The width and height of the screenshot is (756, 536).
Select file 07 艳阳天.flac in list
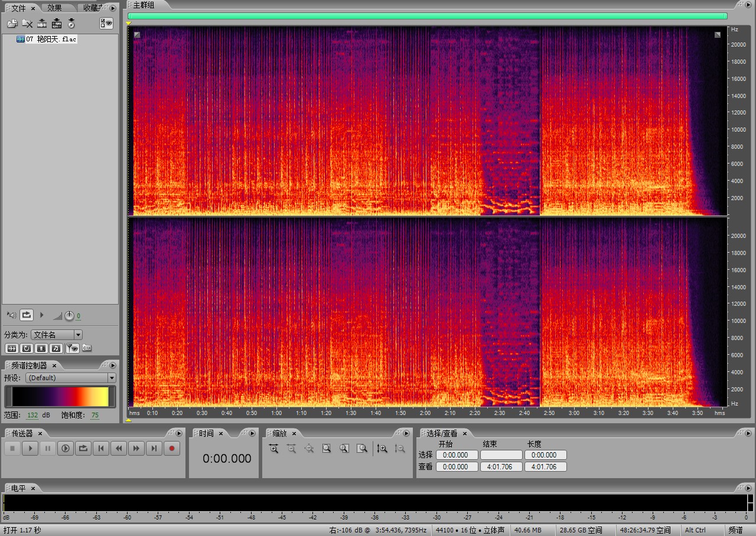(x=47, y=39)
